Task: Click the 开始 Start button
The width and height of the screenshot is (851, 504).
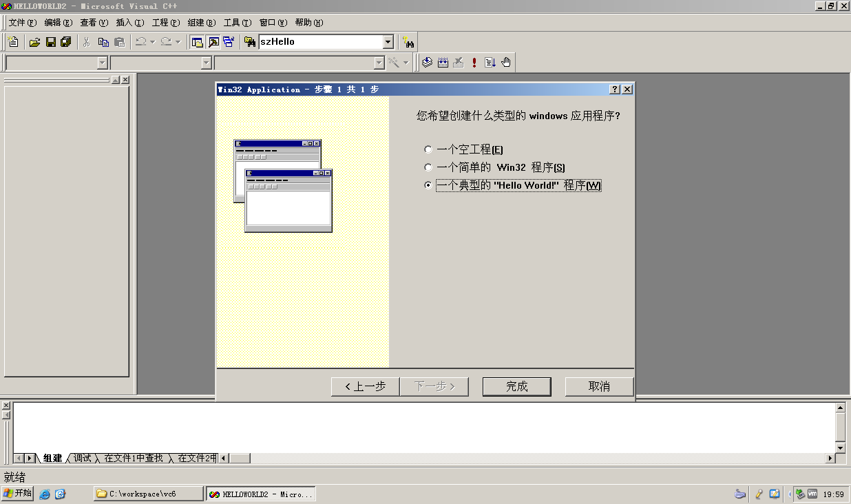Action: tap(17, 494)
